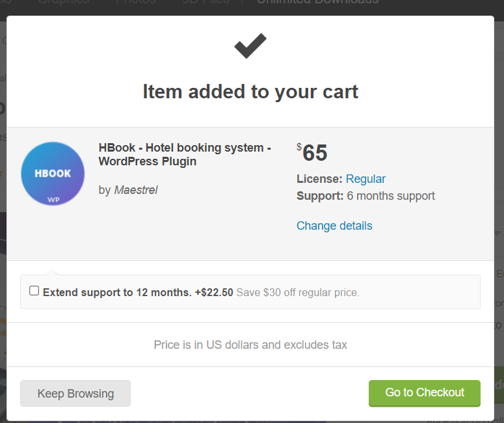
Task: Click the Change details link
Action: (334, 226)
